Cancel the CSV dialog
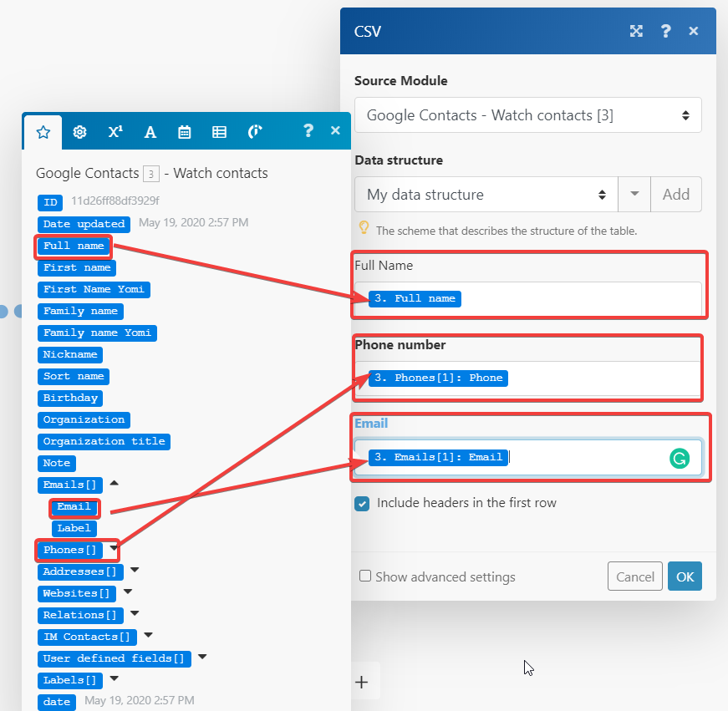 pyautogui.click(x=634, y=576)
